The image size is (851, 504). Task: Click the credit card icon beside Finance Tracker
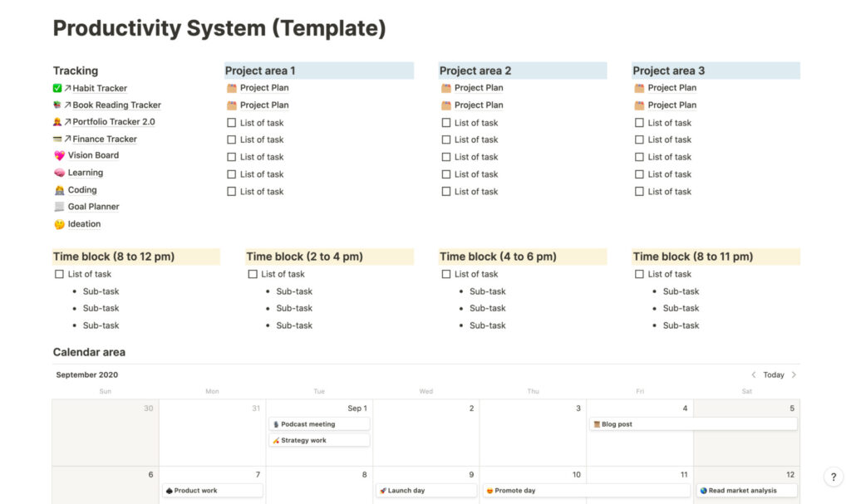(x=57, y=139)
